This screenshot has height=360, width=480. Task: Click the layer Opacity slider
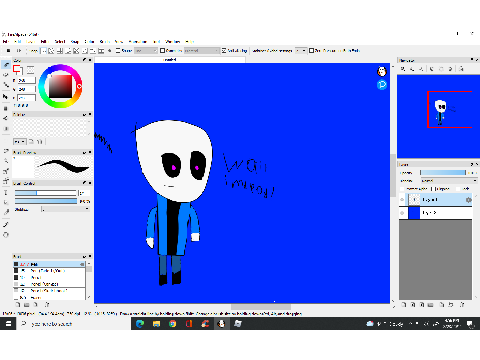click(x=443, y=172)
